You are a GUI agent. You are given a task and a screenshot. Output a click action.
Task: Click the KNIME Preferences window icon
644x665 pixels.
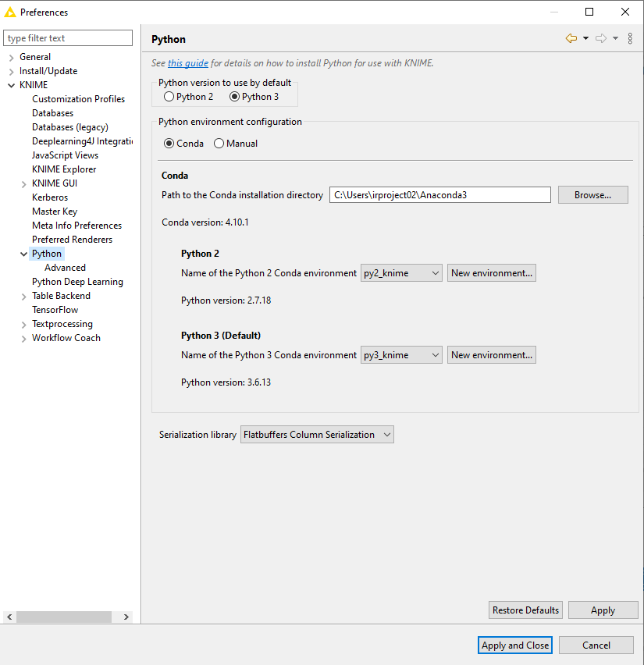[x=9, y=12]
